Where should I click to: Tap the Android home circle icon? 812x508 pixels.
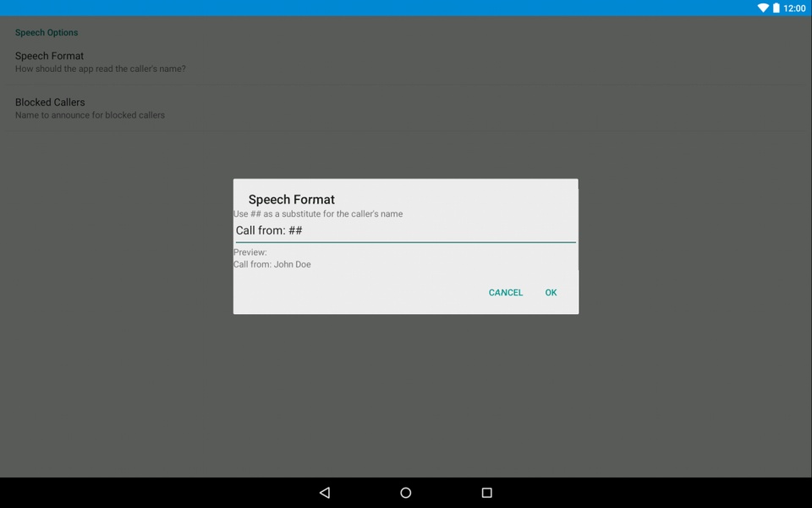[406, 493]
